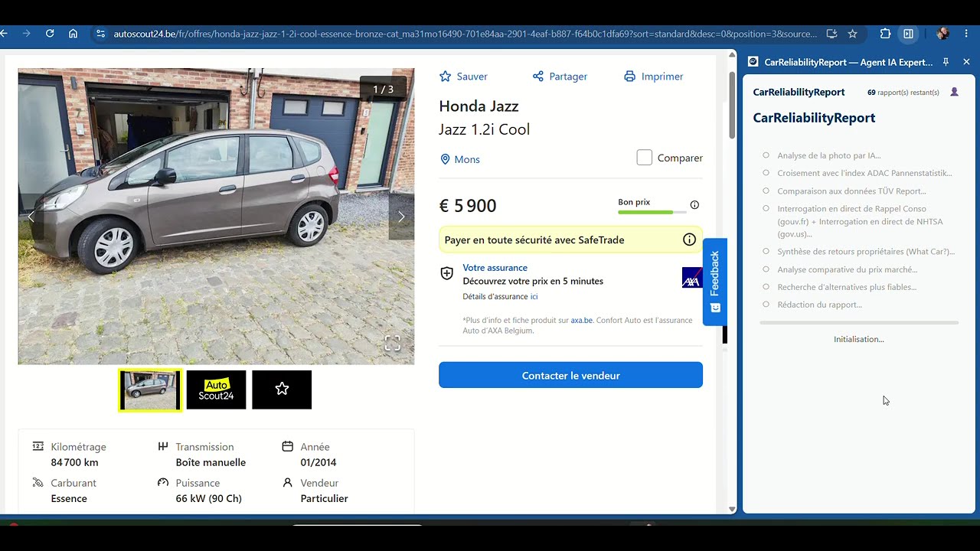The width and height of the screenshot is (980, 551).
Task: Click the '69 rapport(s) restant(s)' counter
Action: pos(903,93)
